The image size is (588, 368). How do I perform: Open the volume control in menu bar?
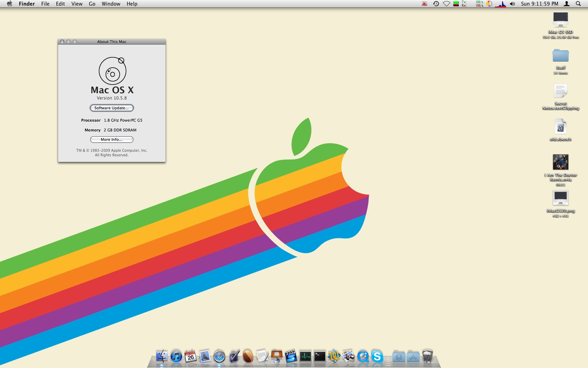[512, 4]
